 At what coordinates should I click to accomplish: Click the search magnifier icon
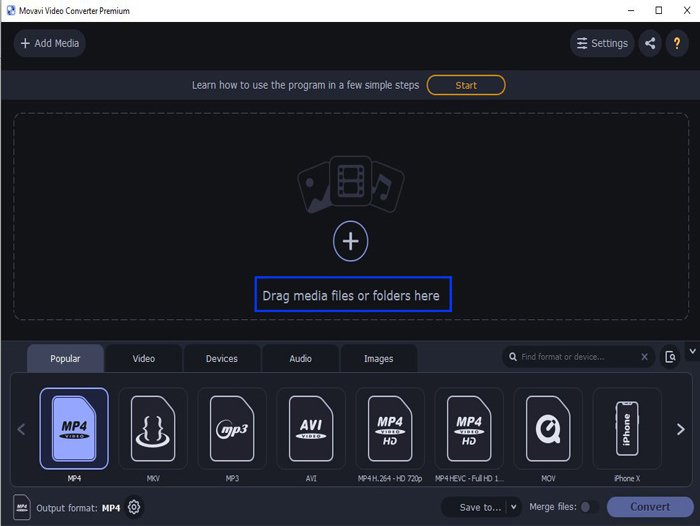(513, 357)
